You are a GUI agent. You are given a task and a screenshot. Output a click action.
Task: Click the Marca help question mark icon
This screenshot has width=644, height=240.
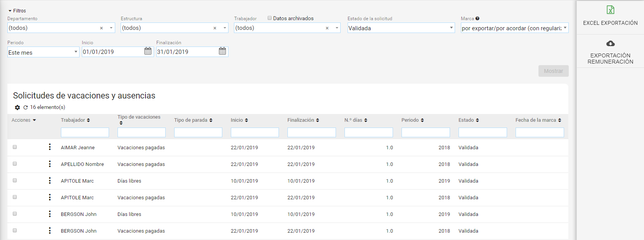tap(478, 19)
